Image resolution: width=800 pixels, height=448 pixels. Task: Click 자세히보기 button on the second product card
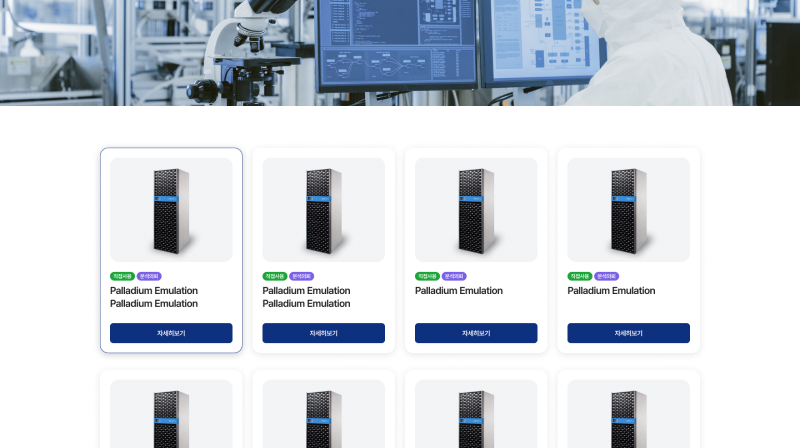[x=323, y=333]
